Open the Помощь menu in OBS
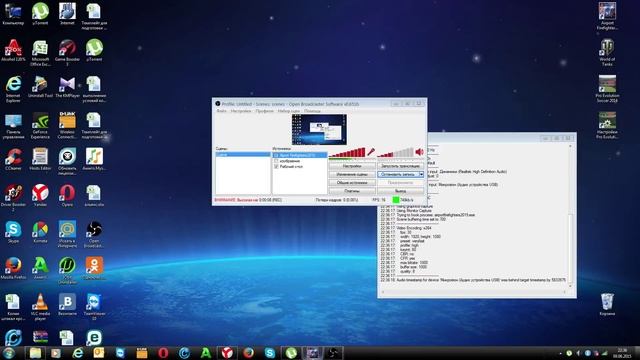Image resolution: width=640 pixels, height=360 pixels. click(312, 111)
